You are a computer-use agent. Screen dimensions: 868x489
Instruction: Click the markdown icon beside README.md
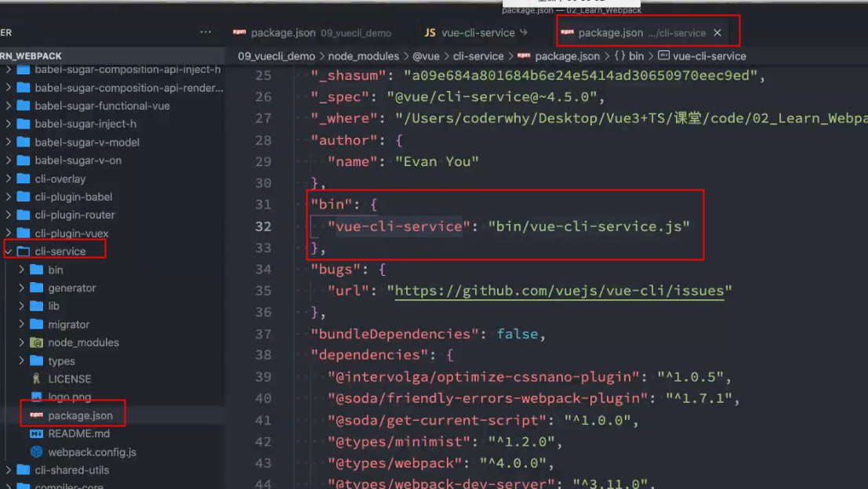point(37,433)
